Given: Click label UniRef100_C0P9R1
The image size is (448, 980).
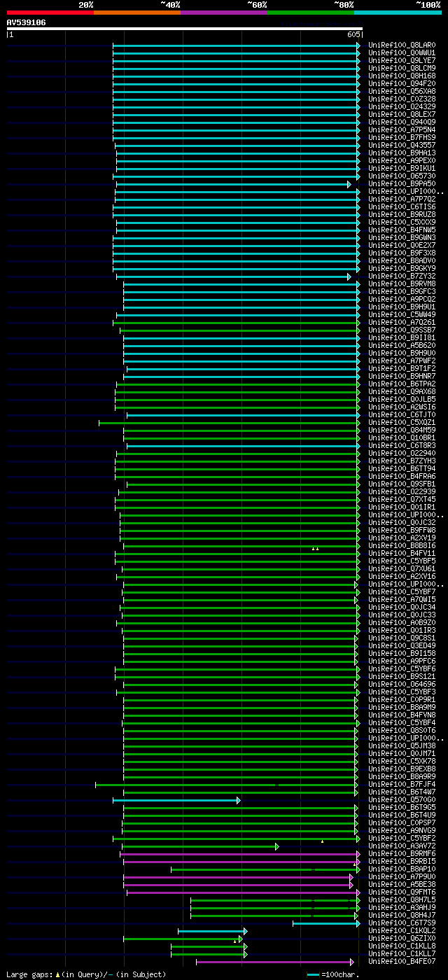Looking at the screenshot, I should pos(402,700).
